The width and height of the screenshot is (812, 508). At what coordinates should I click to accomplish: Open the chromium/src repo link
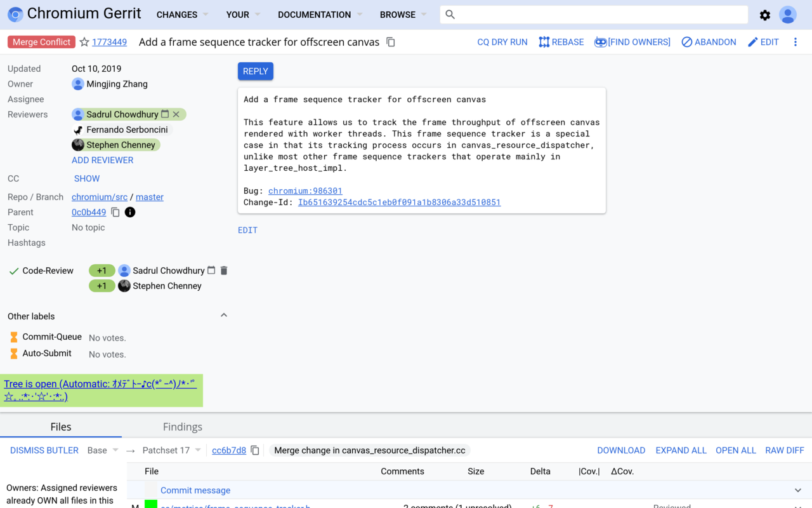click(x=100, y=197)
